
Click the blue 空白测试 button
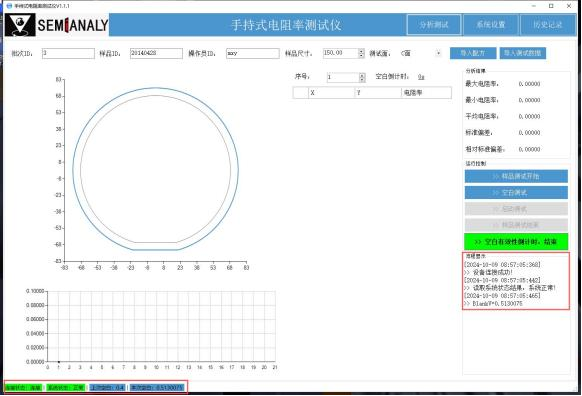tap(516, 193)
